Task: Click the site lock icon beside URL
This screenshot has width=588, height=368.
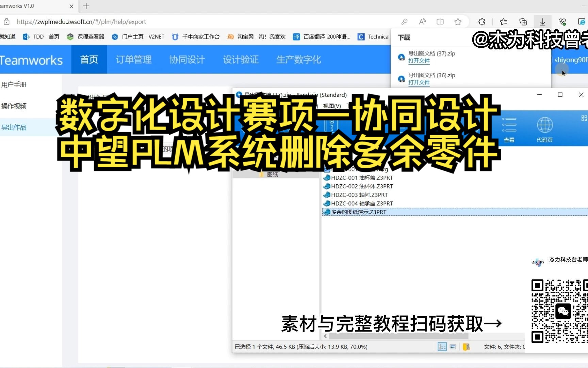Action: point(6,22)
